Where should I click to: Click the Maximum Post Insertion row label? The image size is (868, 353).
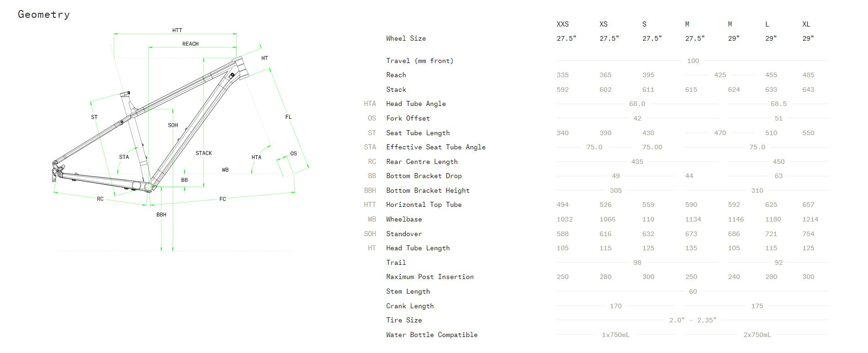(429, 277)
